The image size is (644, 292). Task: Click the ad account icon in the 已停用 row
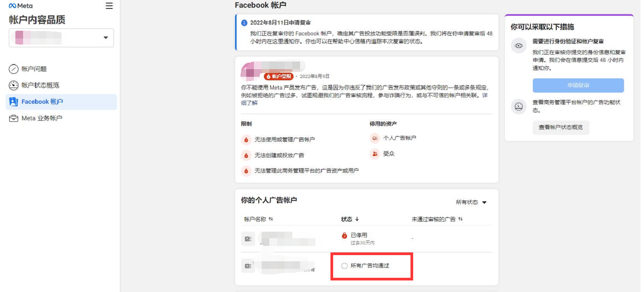248,239
